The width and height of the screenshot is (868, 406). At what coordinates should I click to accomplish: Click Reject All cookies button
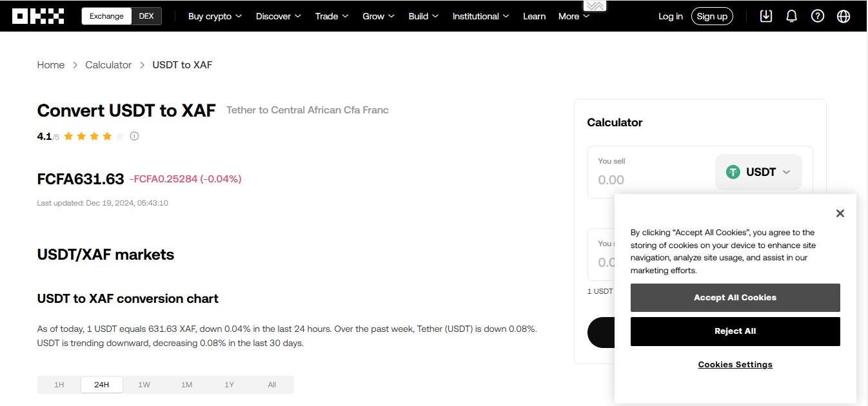pyautogui.click(x=735, y=331)
